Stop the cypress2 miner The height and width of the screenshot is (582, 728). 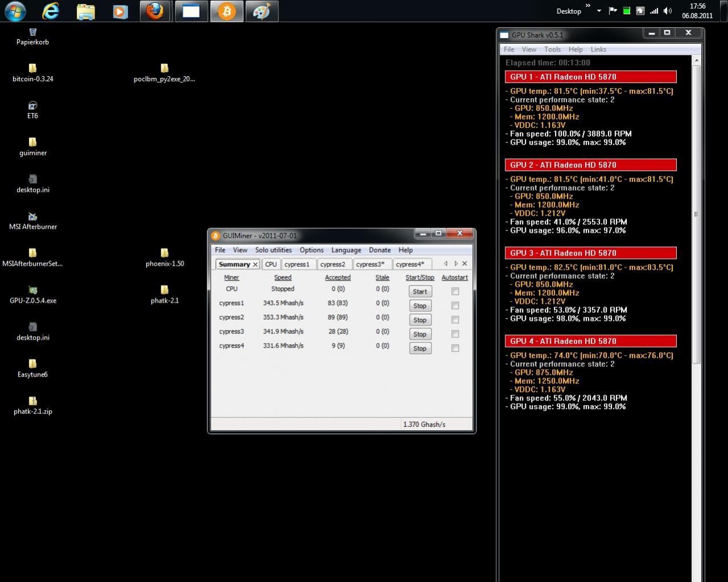(x=420, y=320)
